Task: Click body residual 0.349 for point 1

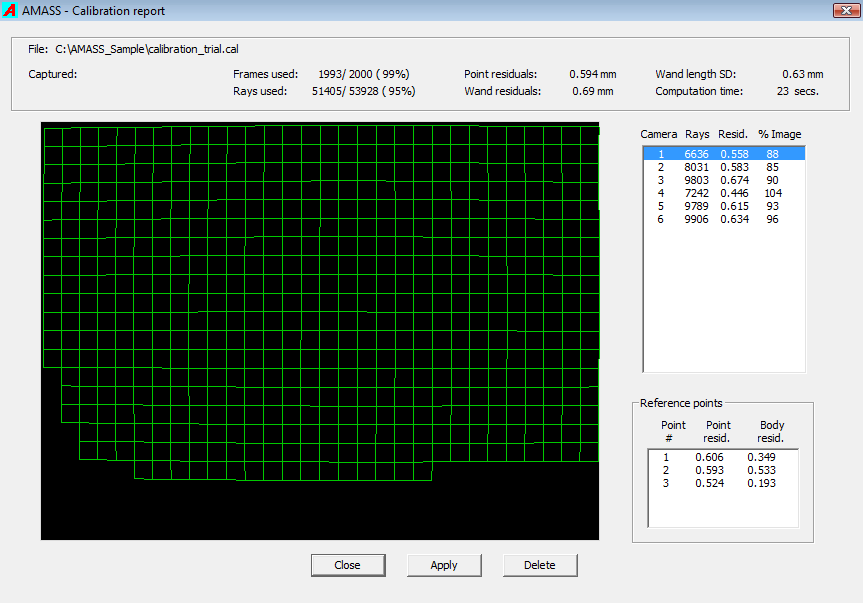Action: coord(761,457)
